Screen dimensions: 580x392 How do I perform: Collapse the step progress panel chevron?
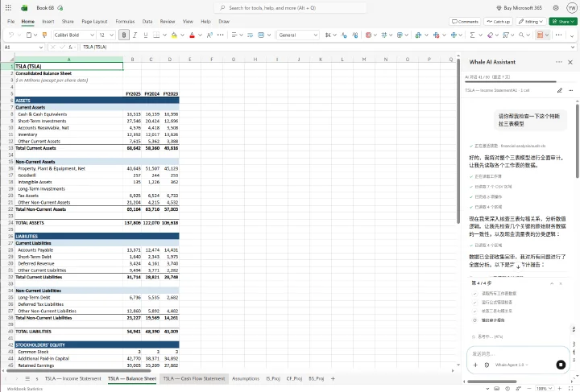(x=552, y=283)
